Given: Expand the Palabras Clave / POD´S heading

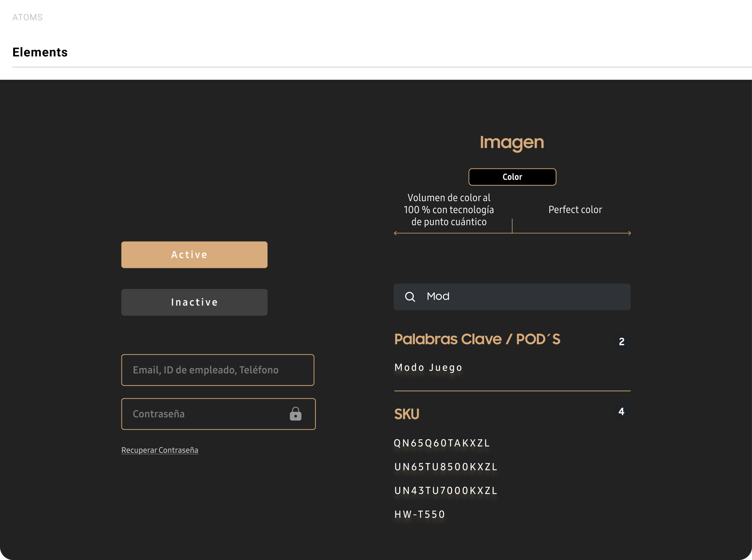Looking at the screenshot, I should [477, 339].
